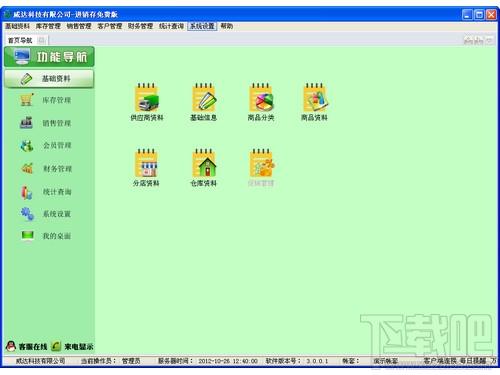The image size is (500, 375).
Task: Open 商品分类 pie chart icon
Action: point(261,97)
